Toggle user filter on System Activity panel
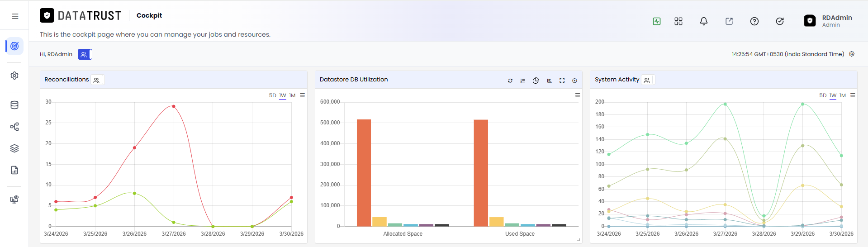 pyautogui.click(x=647, y=80)
